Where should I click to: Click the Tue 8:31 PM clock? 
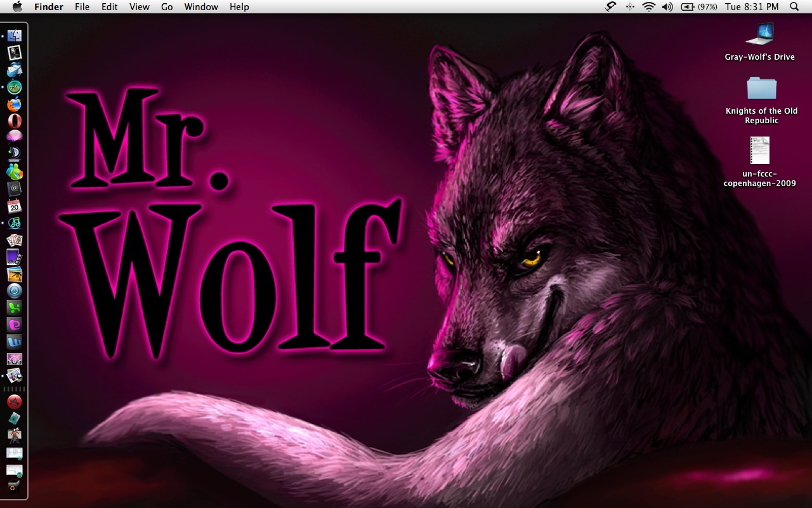coord(752,7)
